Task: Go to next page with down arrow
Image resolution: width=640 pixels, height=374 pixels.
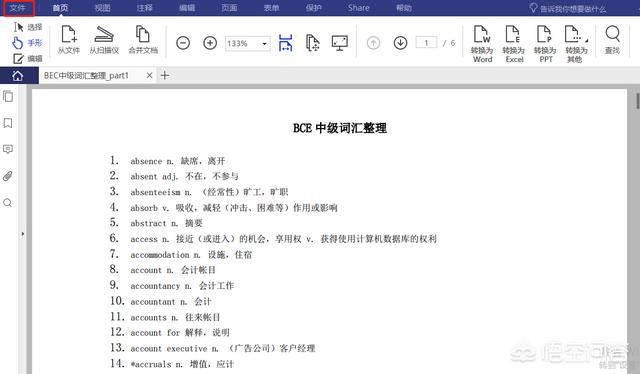Action: 400,43
